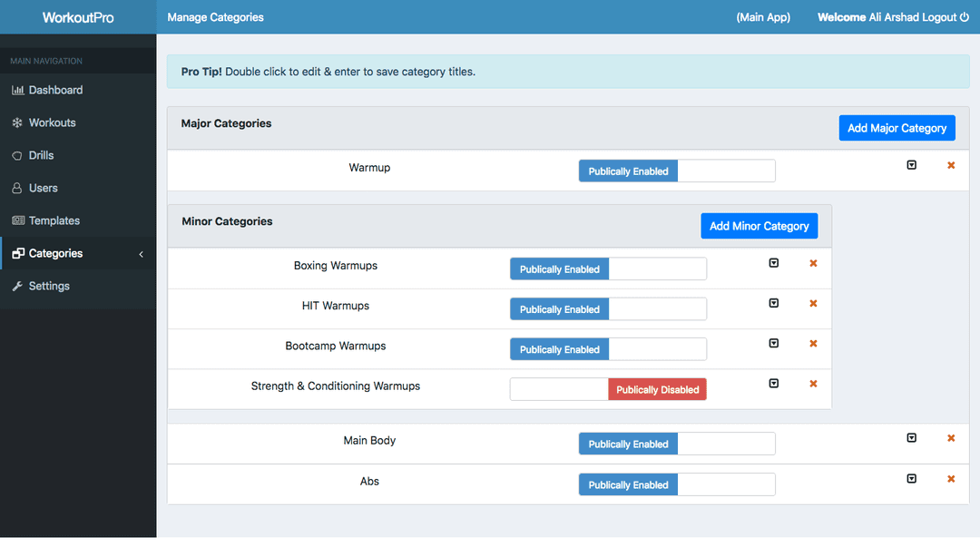Screen dimensions: 980x547
Task: Toggle Bootcamp Warmups publicly enabled switch
Action: pyautogui.click(x=608, y=349)
